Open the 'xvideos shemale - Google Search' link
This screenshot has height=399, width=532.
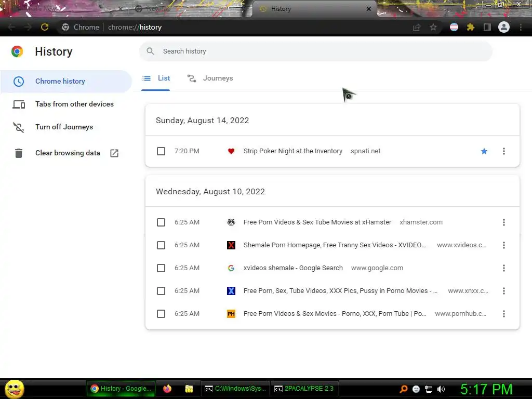[x=293, y=268]
